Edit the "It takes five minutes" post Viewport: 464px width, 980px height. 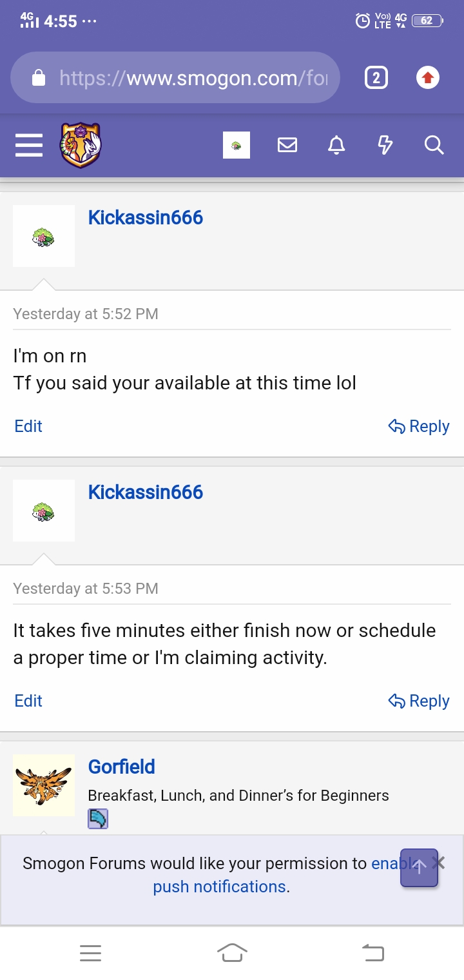[28, 701]
